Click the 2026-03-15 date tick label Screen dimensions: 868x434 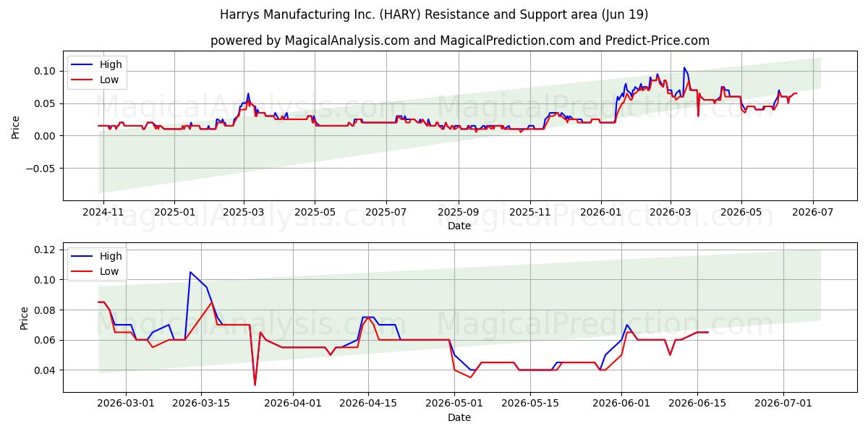[201, 404]
